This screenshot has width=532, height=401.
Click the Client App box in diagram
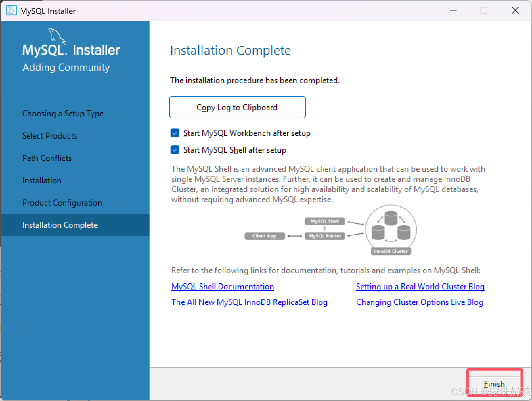coord(264,236)
